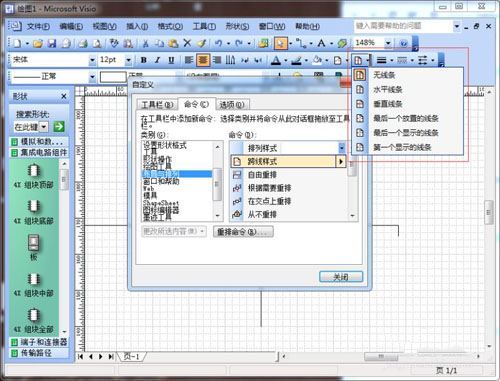This screenshot has height=381, width=500.
Task: Click the Print Preview icon
Action: click(x=97, y=43)
